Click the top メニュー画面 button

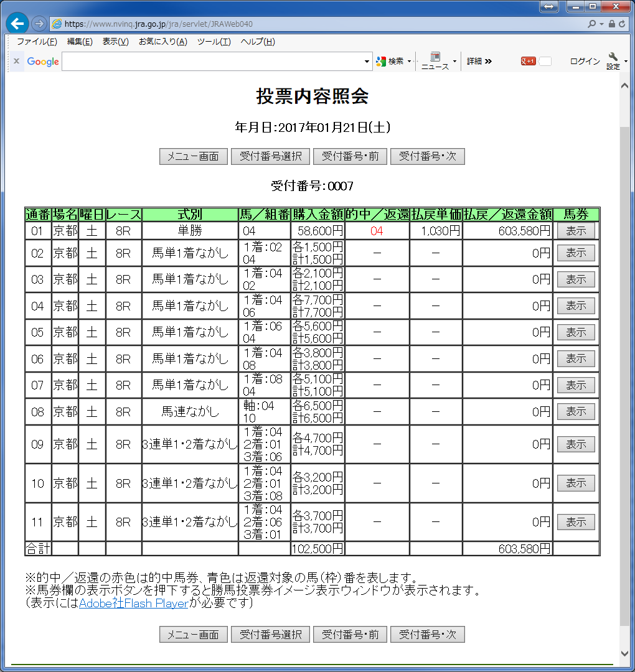(x=194, y=156)
